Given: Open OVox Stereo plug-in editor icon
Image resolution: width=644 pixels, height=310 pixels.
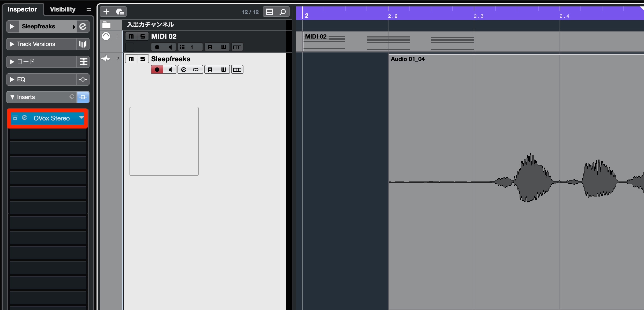Looking at the screenshot, I should tap(24, 118).
